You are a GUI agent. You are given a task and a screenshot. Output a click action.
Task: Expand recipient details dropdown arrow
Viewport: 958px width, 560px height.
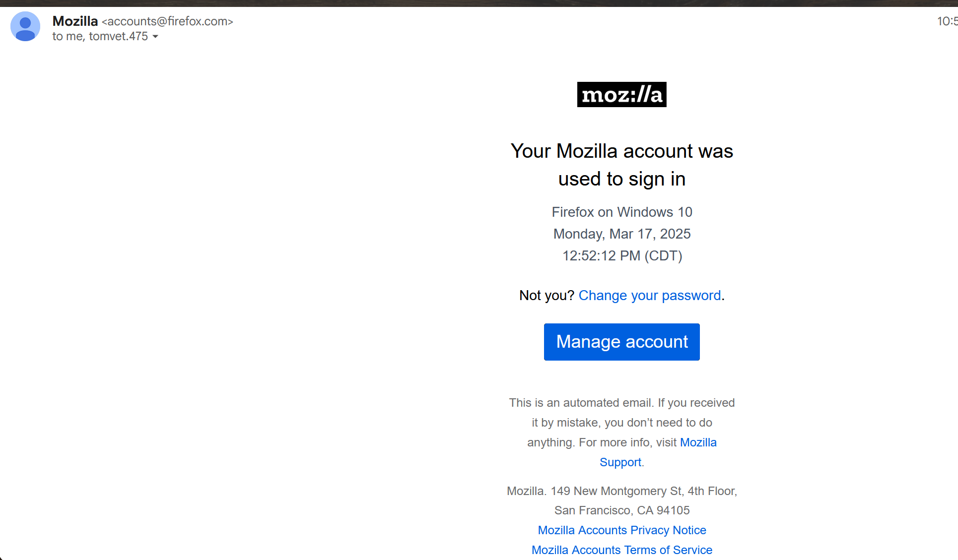tap(155, 37)
